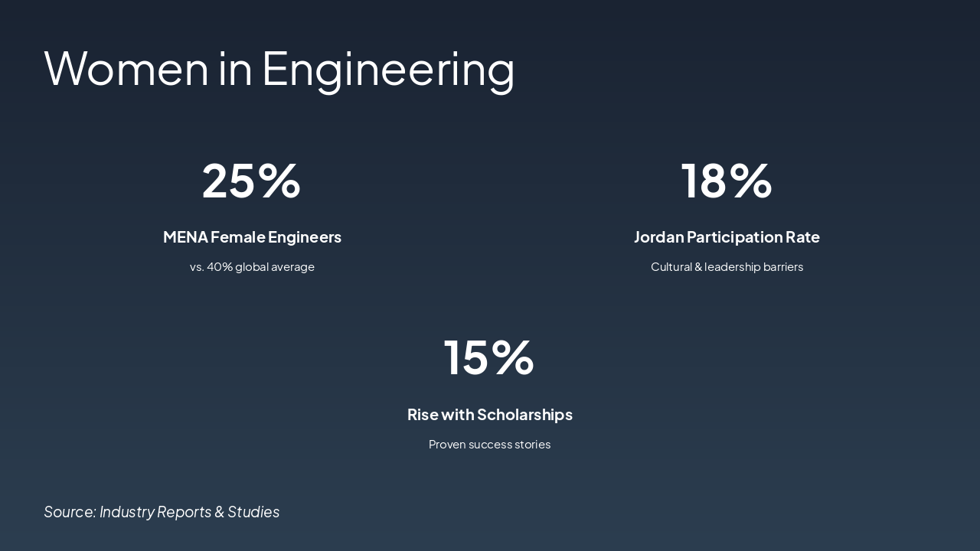Screen dimensions: 980x551
Task: Click the "vs. 40% global average" caption
Action: click(x=252, y=267)
